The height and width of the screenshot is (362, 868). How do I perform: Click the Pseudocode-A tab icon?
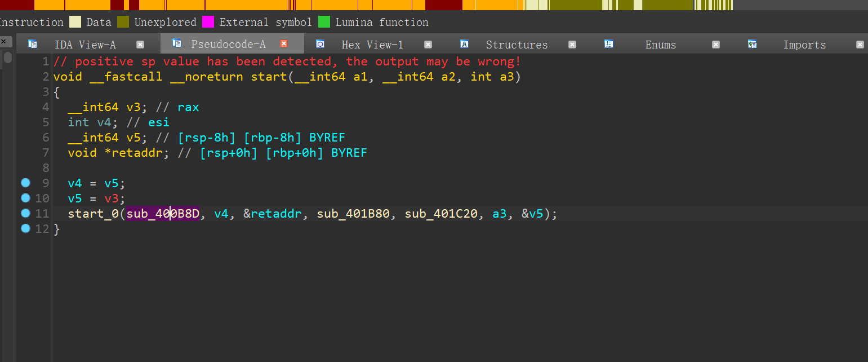[x=177, y=43]
